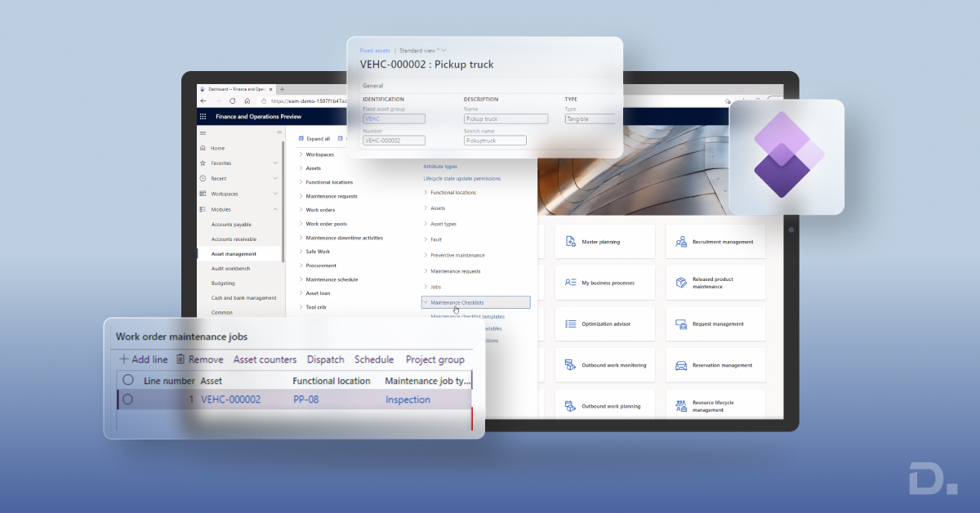Screen dimensions: 980x513
Task: Collapse the Maintenance Checklists section
Action: [425, 301]
